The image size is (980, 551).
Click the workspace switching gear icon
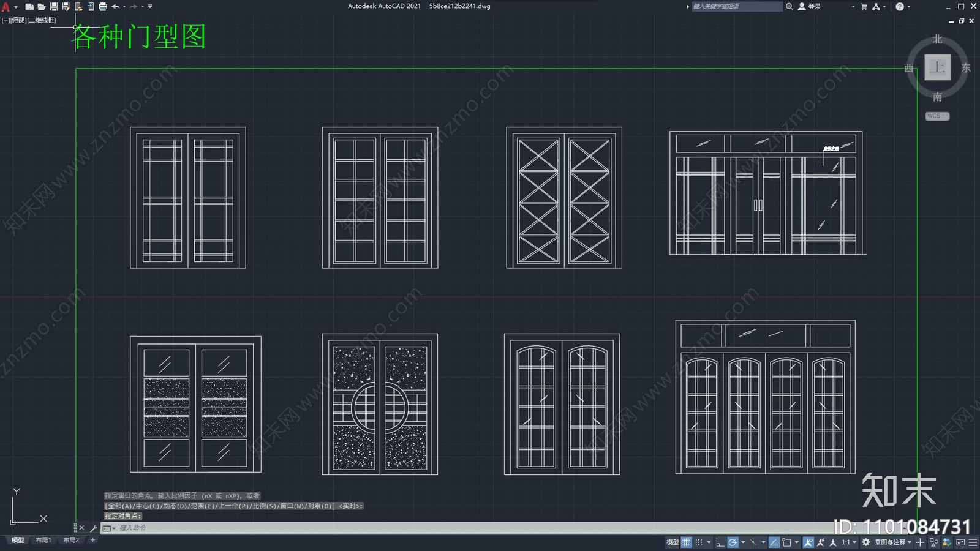tap(865, 542)
